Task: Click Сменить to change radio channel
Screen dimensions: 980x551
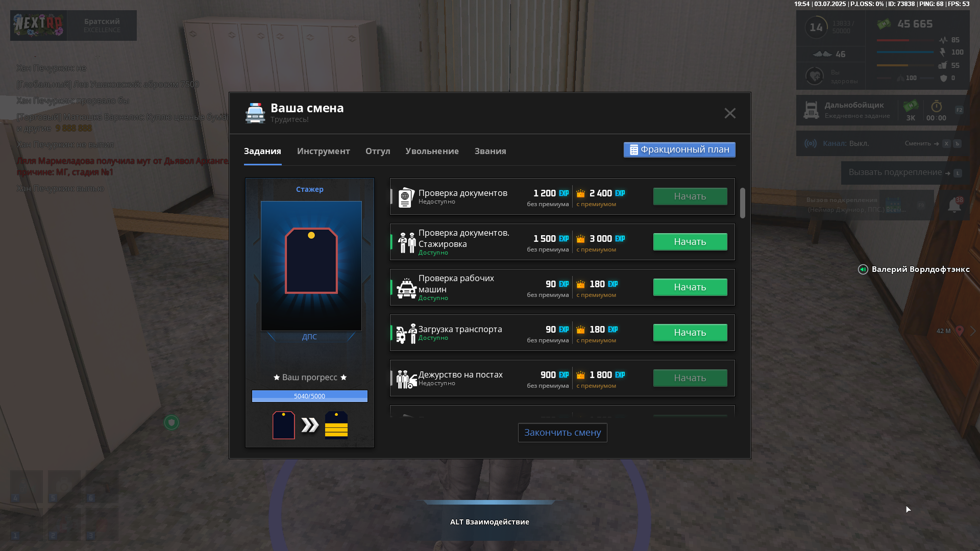Action: pyautogui.click(x=918, y=143)
